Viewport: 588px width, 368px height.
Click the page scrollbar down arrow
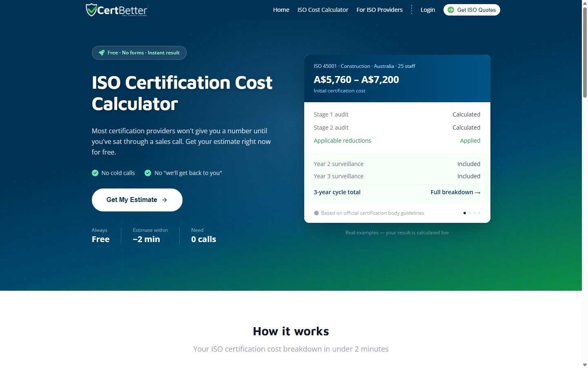tap(585, 365)
